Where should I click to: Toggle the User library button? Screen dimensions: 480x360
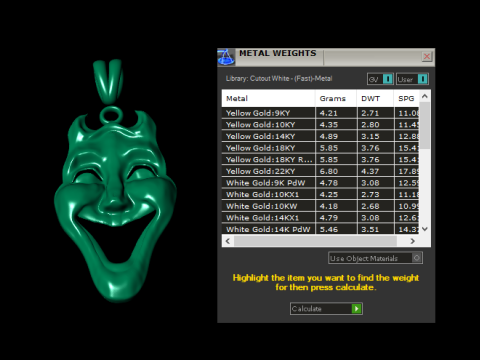412,79
